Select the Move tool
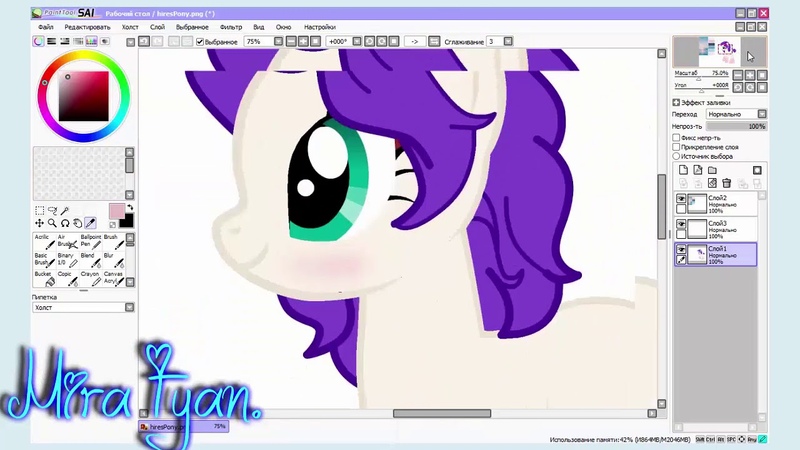Screen dimensions: 800x450 point(39,223)
